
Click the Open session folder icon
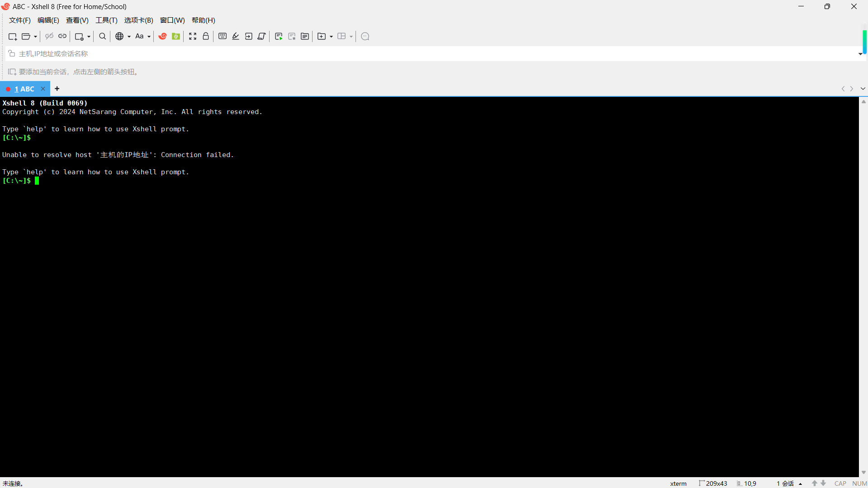(x=26, y=36)
